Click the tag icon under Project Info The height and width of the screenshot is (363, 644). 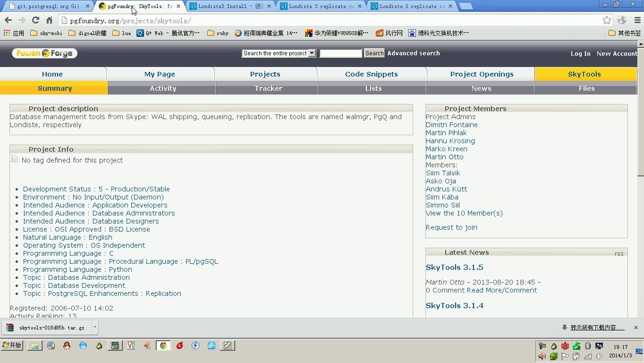15,159
